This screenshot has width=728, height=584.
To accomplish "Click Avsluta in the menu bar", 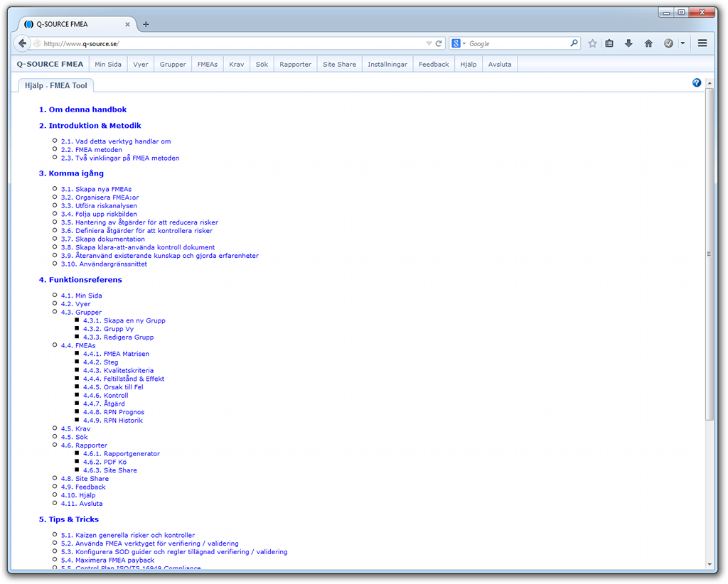I will tap(500, 64).
